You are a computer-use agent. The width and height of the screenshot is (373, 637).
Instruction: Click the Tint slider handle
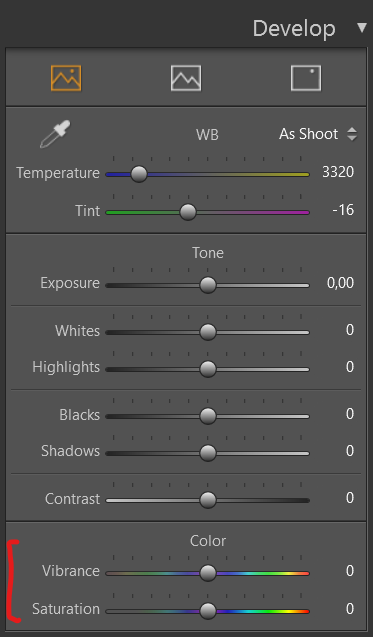(x=188, y=212)
